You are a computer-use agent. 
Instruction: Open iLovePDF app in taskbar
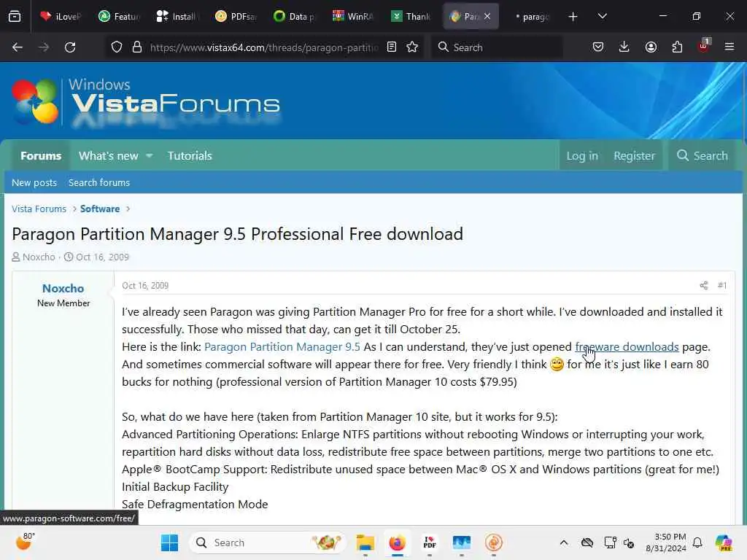[429, 542]
